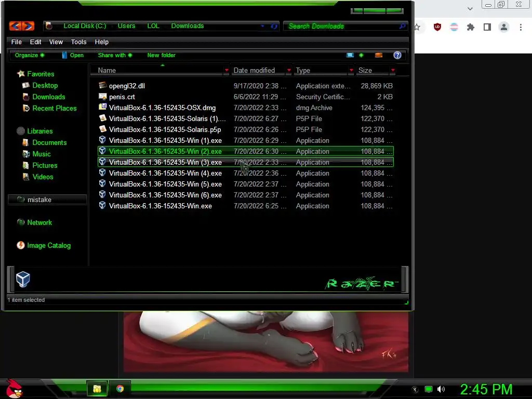This screenshot has height=399, width=532.
Task: Click the Chrome taskbar icon
Action: tap(120, 389)
